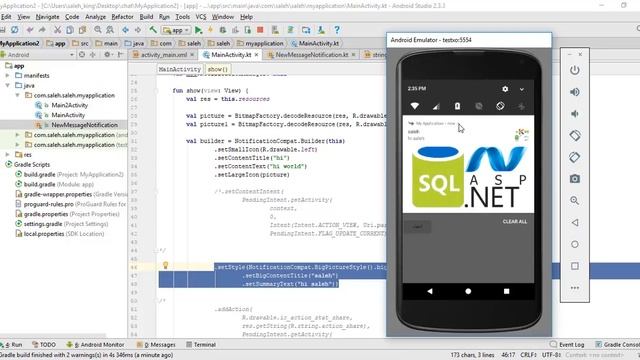This screenshot has height=360, width=640.
Task: Click the Cut scissors icon
Action: coord(58,30)
